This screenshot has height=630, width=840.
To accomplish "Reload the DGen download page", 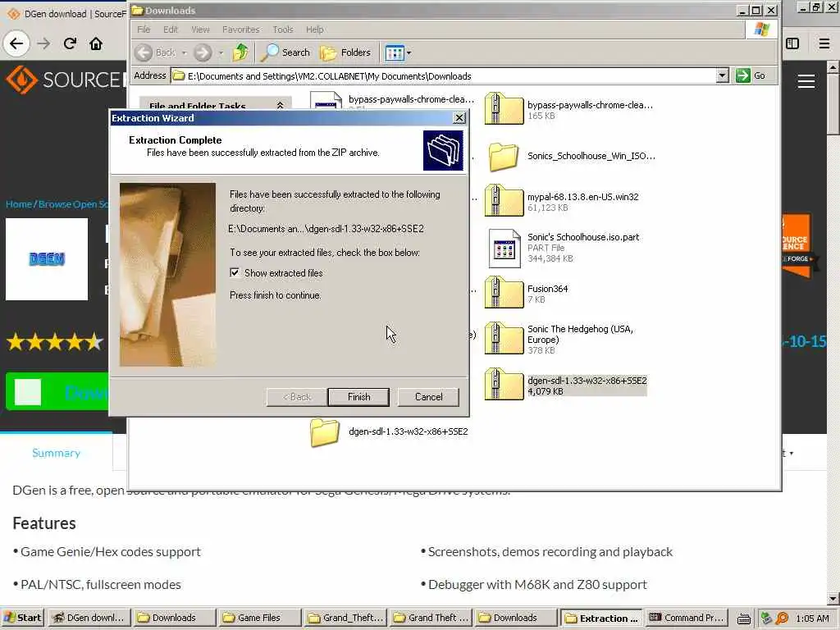I will pos(70,43).
